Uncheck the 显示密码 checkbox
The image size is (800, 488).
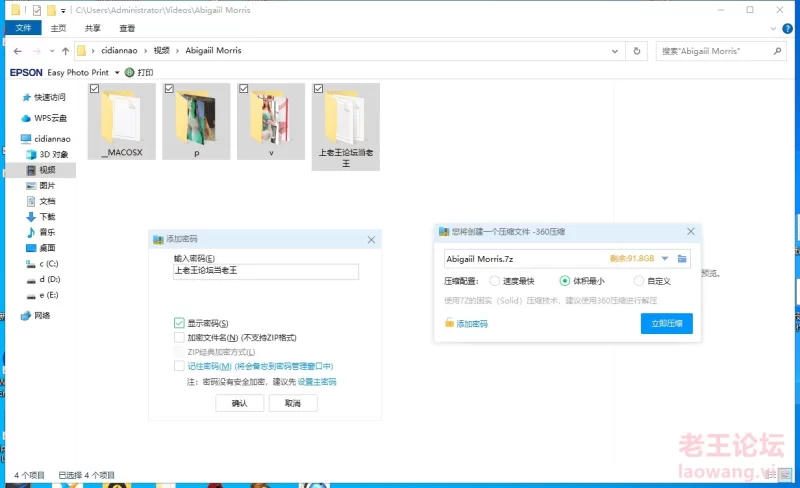[x=179, y=323]
